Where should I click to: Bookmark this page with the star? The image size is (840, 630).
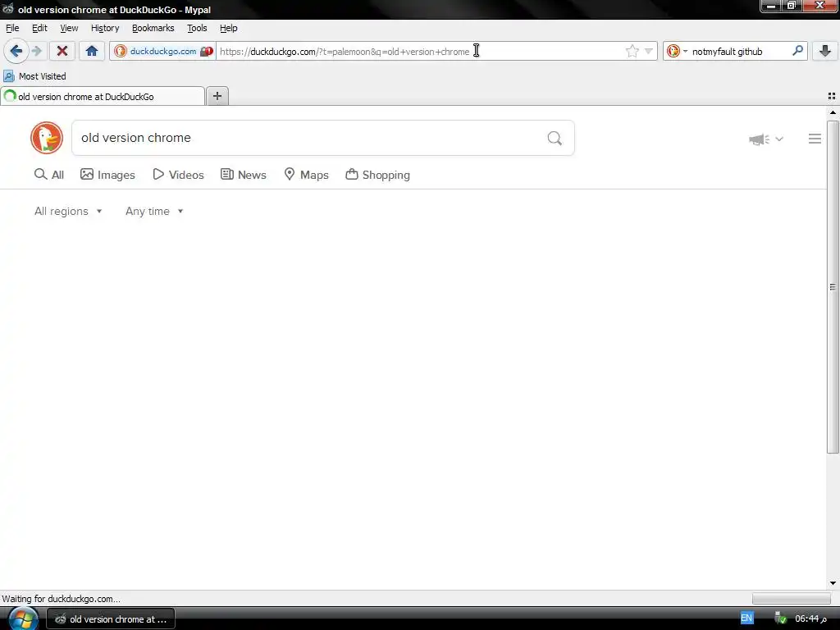tap(632, 52)
